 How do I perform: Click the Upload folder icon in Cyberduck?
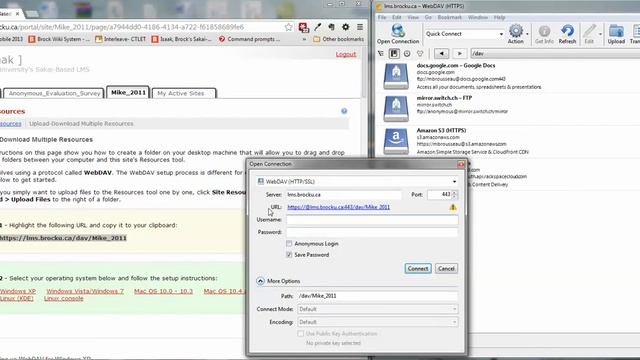pos(616,31)
